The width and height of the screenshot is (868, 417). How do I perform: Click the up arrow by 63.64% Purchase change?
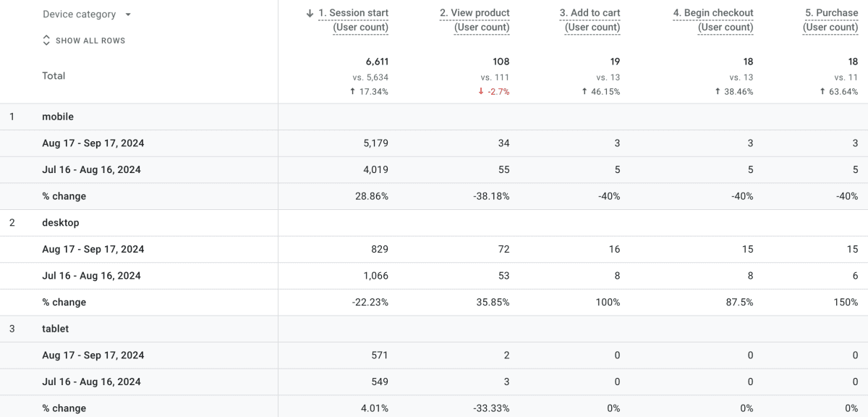pos(824,92)
